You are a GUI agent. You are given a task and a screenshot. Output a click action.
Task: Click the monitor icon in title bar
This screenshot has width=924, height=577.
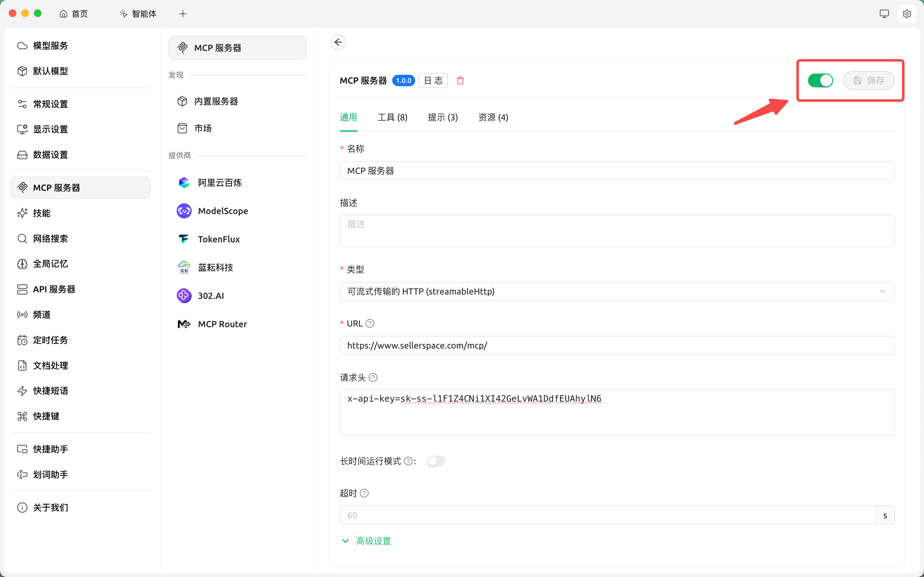point(884,14)
